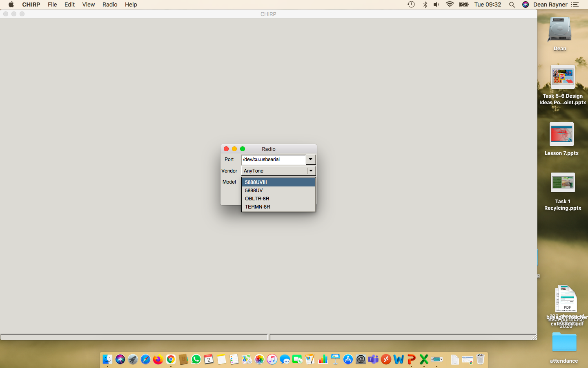Image resolution: width=588 pixels, height=368 pixels.
Task: Select the TERMN-8R model entry
Action: [x=278, y=207]
